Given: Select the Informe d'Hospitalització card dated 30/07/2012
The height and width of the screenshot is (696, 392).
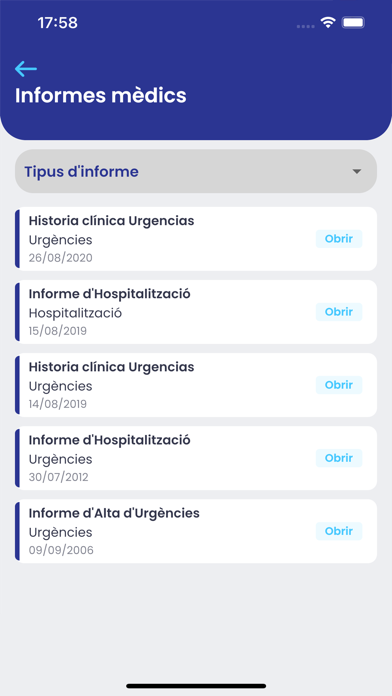Looking at the screenshot, I should [196, 458].
